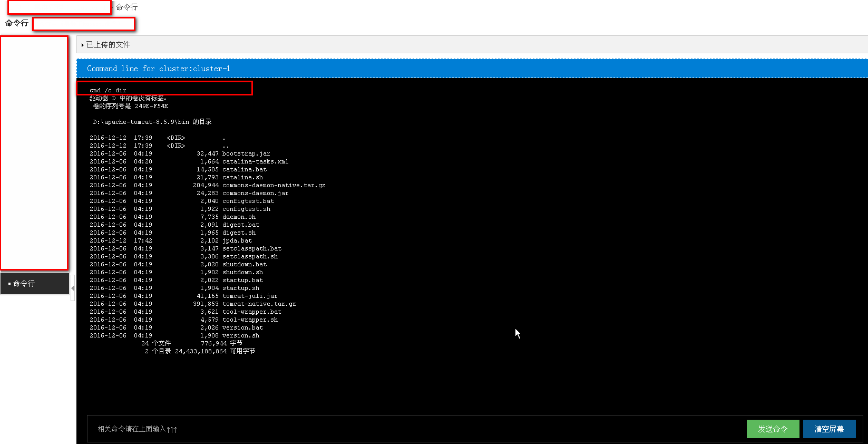This screenshot has width=868, height=444.
Task: Click the digest.sh row
Action: pyautogui.click(x=172, y=233)
